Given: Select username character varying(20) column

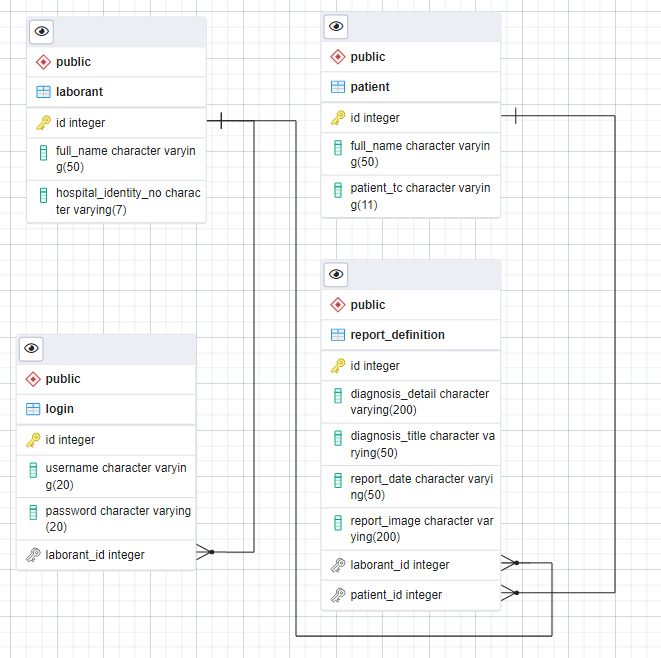Looking at the screenshot, I should [x=106, y=476].
